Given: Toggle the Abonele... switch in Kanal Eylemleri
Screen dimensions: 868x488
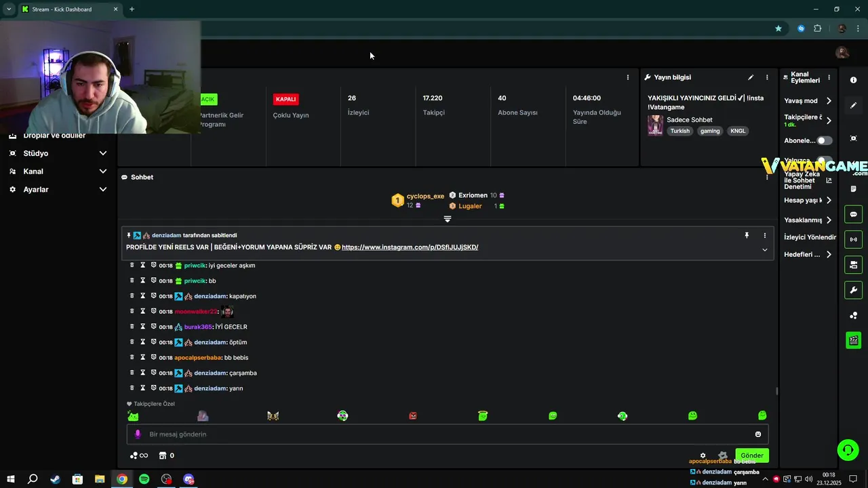Looking at the screenshot, I should coord(825,140).
